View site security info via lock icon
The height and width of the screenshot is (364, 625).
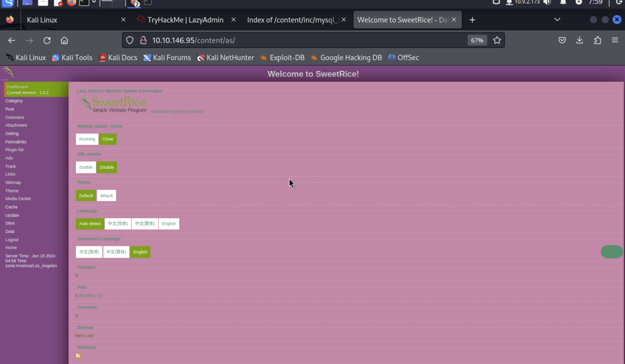[143, 40]
